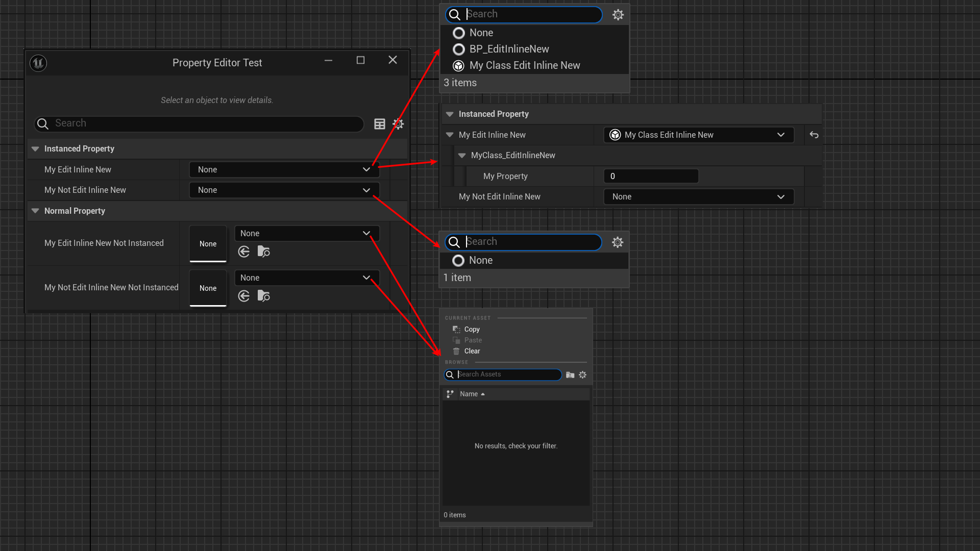Select My Class Edit Inline New option
Screen dimensions: 980x551
[524, 65]
